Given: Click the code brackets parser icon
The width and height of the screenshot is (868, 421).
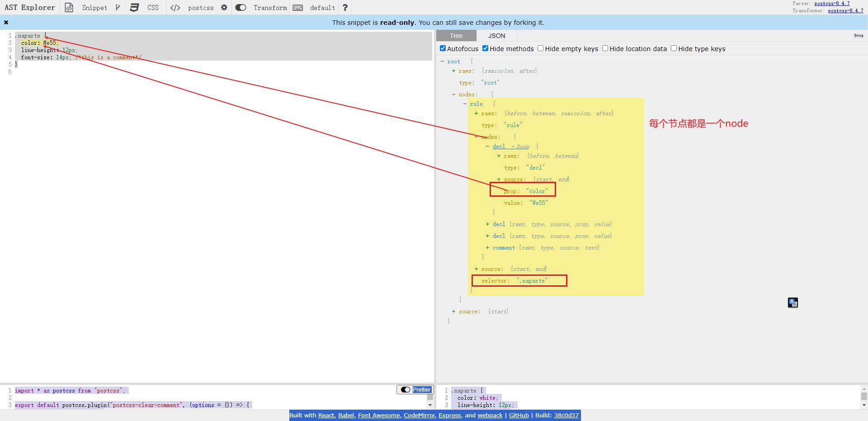Looking at the screenshot, I should click(x=175, y=8).
